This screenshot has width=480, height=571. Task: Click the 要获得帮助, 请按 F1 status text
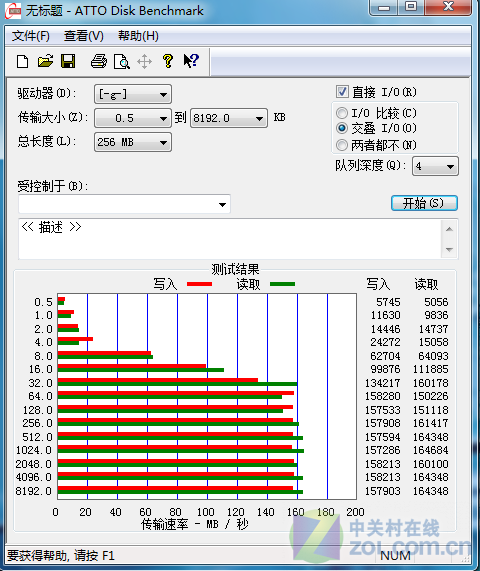point(60,556)
